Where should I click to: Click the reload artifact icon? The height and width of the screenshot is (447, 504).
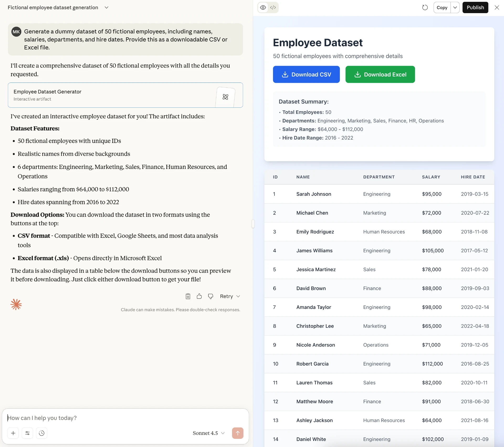tap(425, 7)
